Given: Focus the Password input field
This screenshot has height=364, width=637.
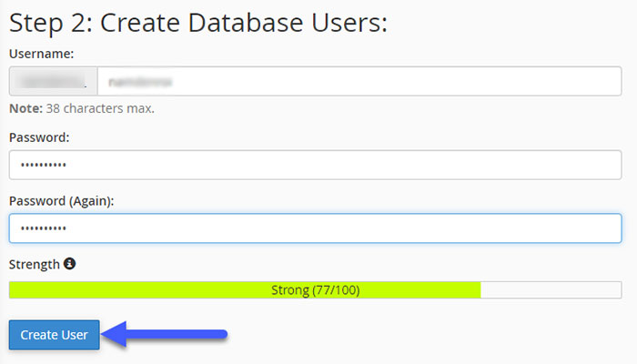Looking at the screenshot, I should click(315, 165).
